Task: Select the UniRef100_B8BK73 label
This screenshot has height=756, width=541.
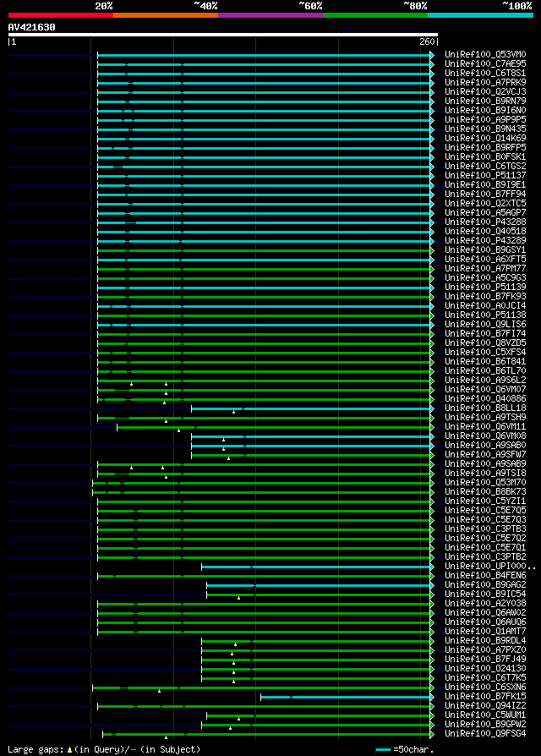Action: (485, 492)
